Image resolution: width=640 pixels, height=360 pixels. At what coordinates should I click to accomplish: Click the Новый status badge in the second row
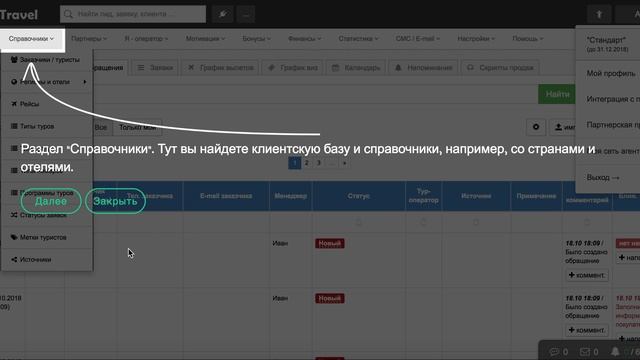tap(329, 298)
